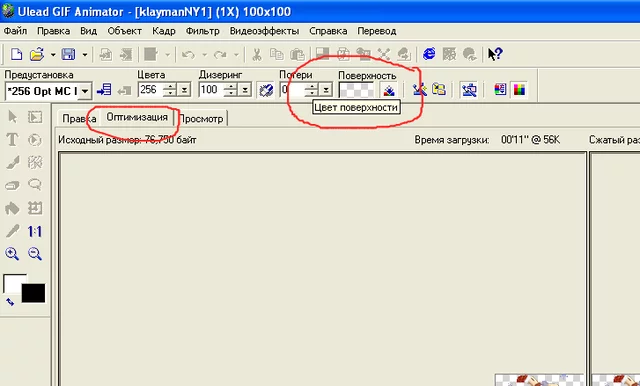
Task: Click the surface color button under Поверхность
Action: 389,90
